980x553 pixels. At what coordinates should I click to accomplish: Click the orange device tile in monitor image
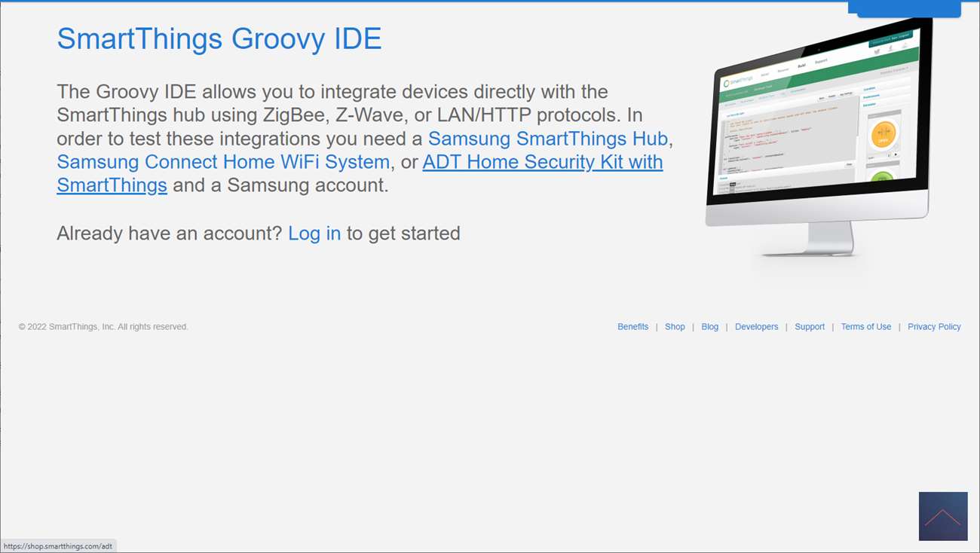pyautogui.click(x=884, y=134)
